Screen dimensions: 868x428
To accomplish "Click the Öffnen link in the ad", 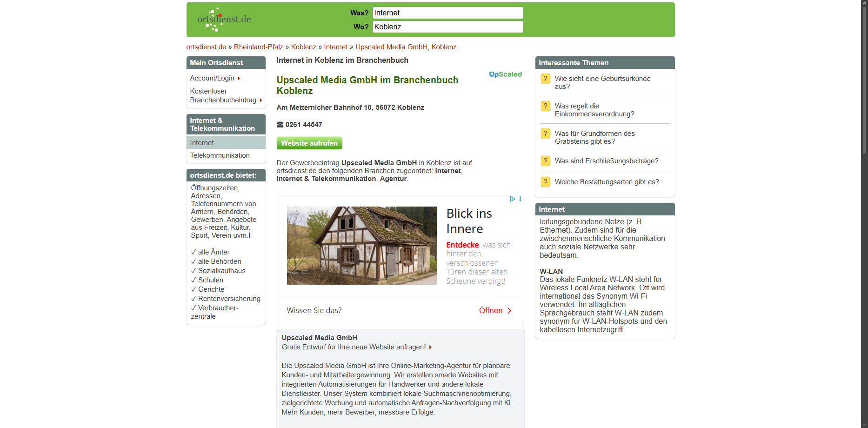I will [x=491, y=311].
